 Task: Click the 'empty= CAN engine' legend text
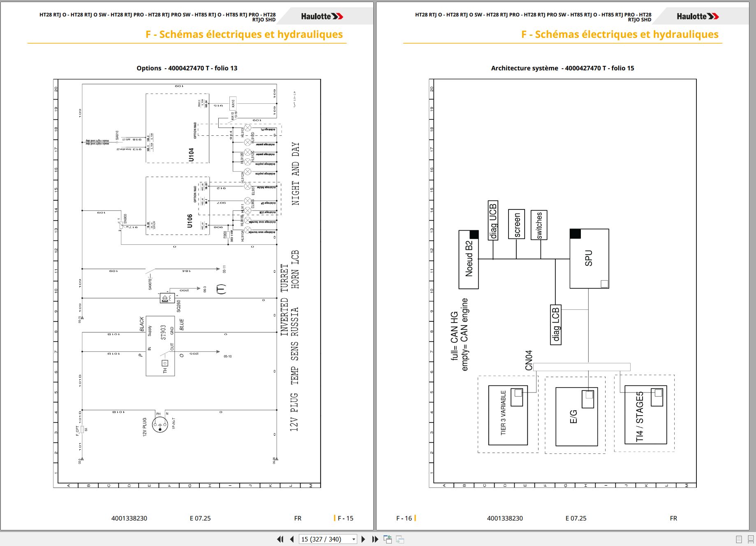pos(465,335)
